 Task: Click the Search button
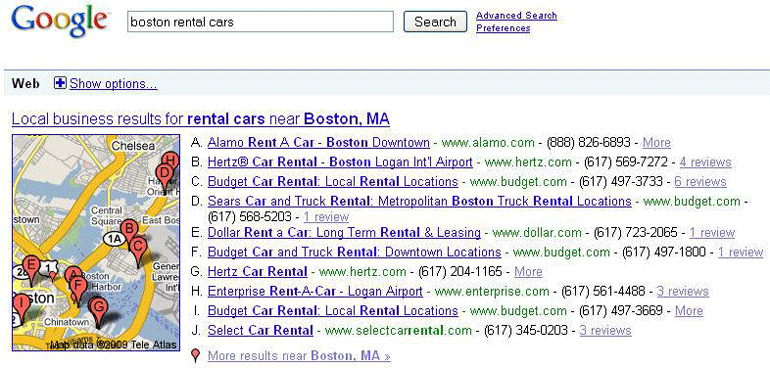(x=435, y=22)
